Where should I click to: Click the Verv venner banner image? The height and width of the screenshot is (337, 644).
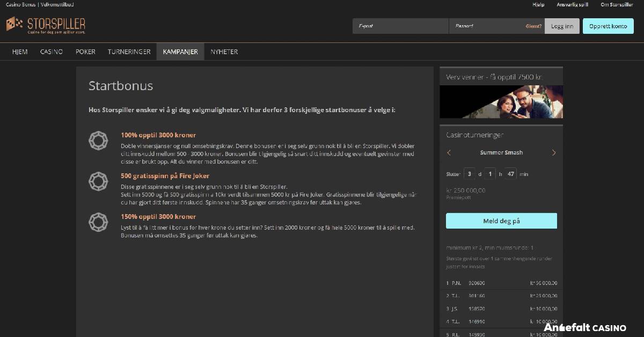pyautogui.click(x=501, y=102)
